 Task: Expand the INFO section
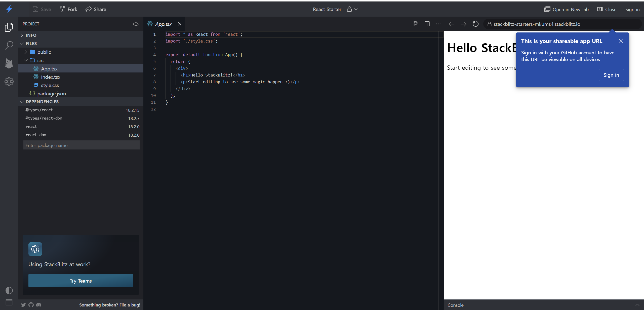pos(31,35)
